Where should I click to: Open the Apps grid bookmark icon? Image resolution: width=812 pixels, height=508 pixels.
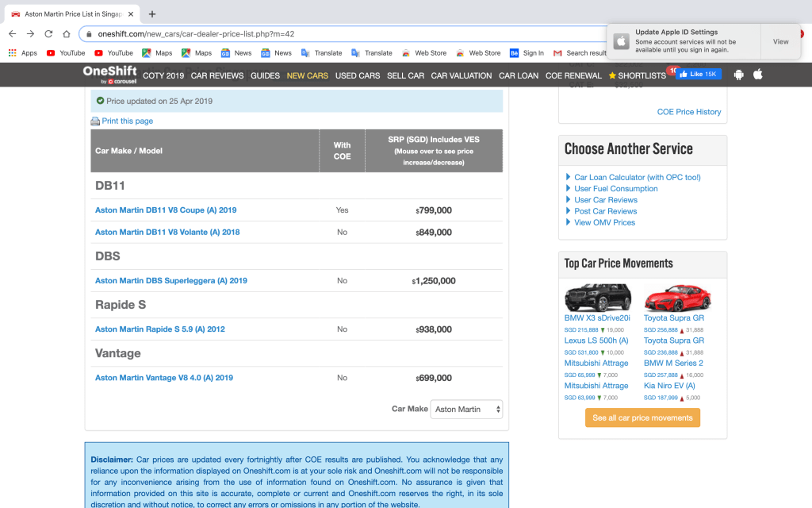(13, 53)
